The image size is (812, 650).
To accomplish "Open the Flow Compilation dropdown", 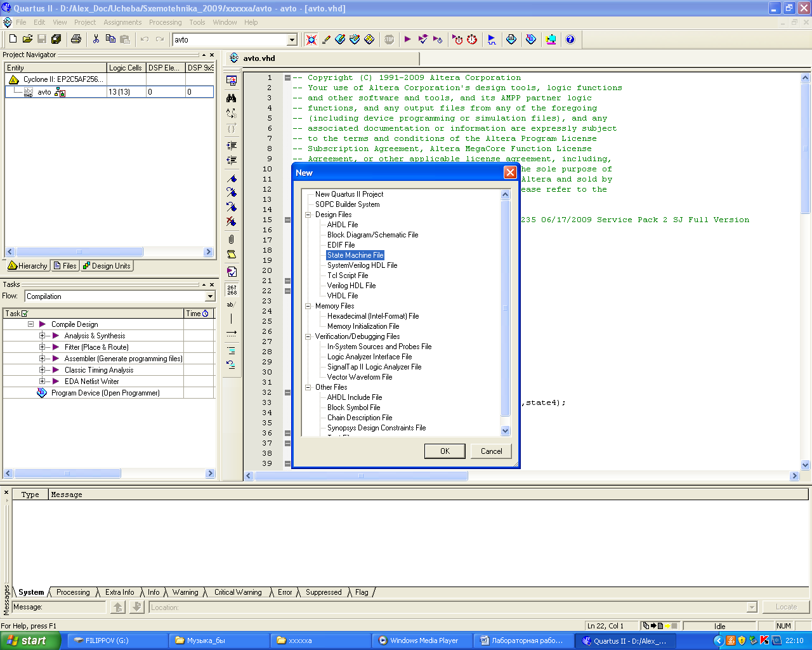I will point(210,296).
